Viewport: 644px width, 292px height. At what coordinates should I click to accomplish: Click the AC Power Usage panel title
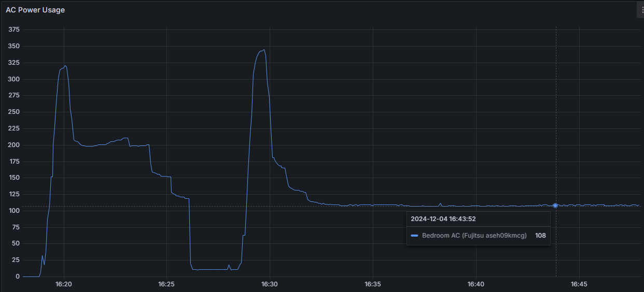35,10
